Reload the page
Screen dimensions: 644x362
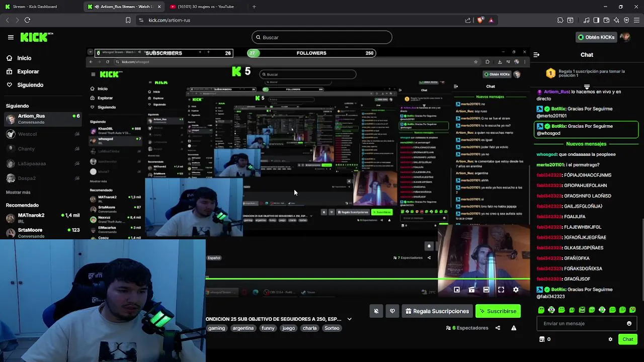[x=28, y=20]
